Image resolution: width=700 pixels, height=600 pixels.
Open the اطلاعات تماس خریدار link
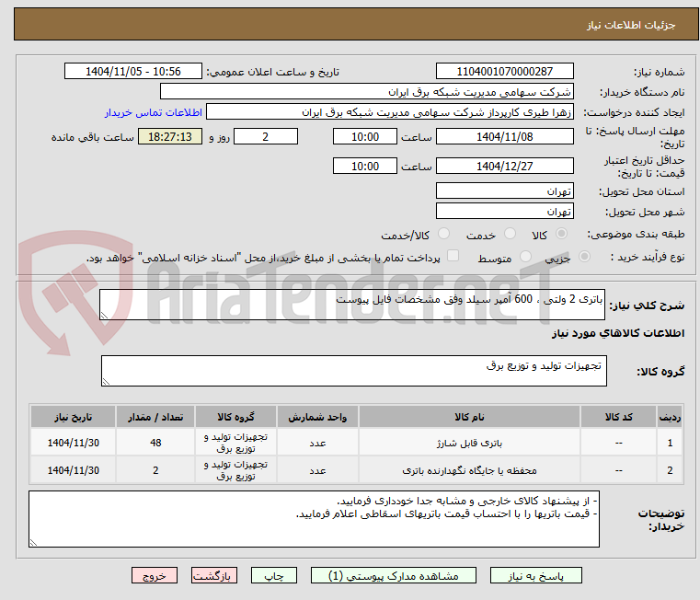(153, 112)
